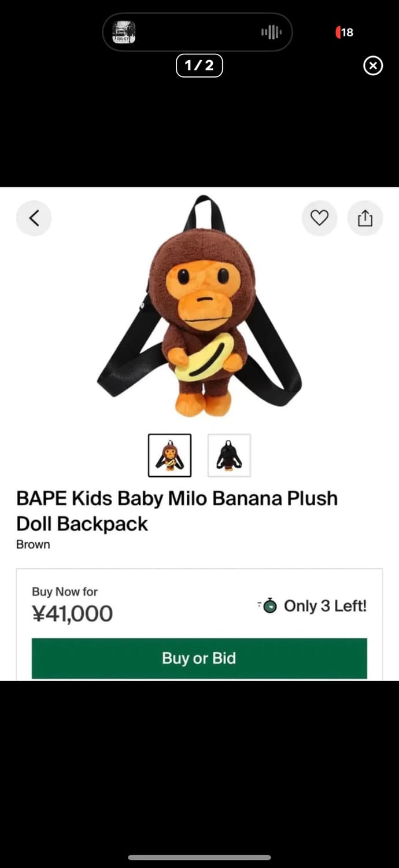Select the back view product thumbnail

click(x=229, y=455)
